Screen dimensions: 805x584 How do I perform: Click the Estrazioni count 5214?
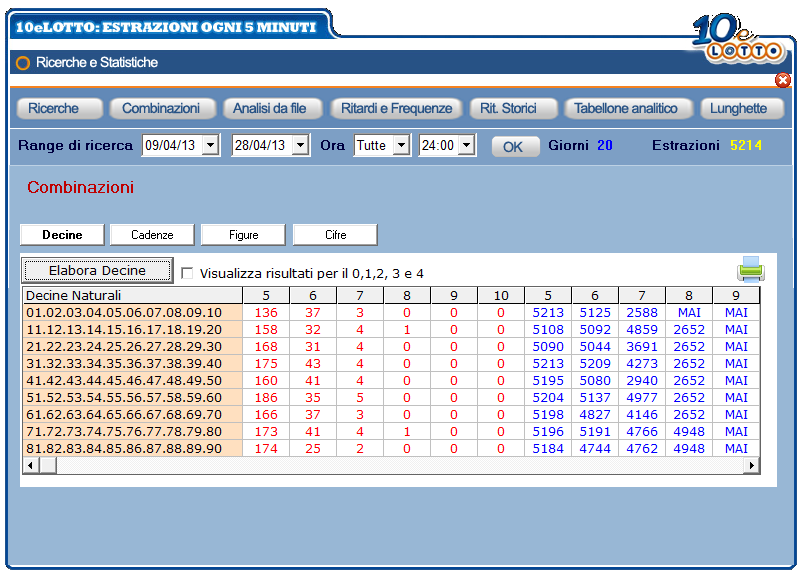[745, 145]
